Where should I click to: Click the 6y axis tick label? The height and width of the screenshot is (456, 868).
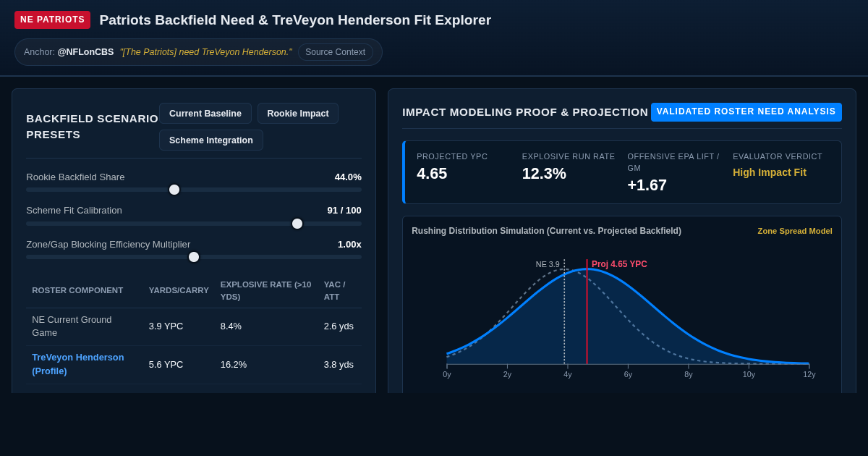pyautogui.click(x=628, y=374)
